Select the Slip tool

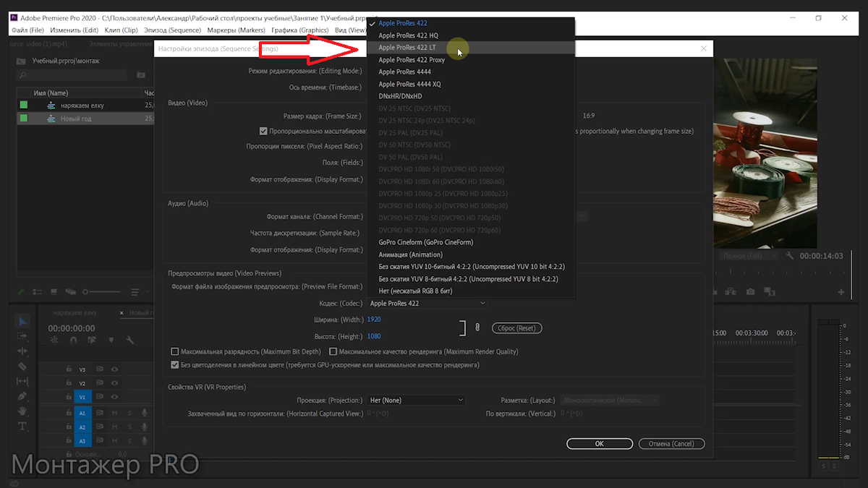click(x=22, y=381)
